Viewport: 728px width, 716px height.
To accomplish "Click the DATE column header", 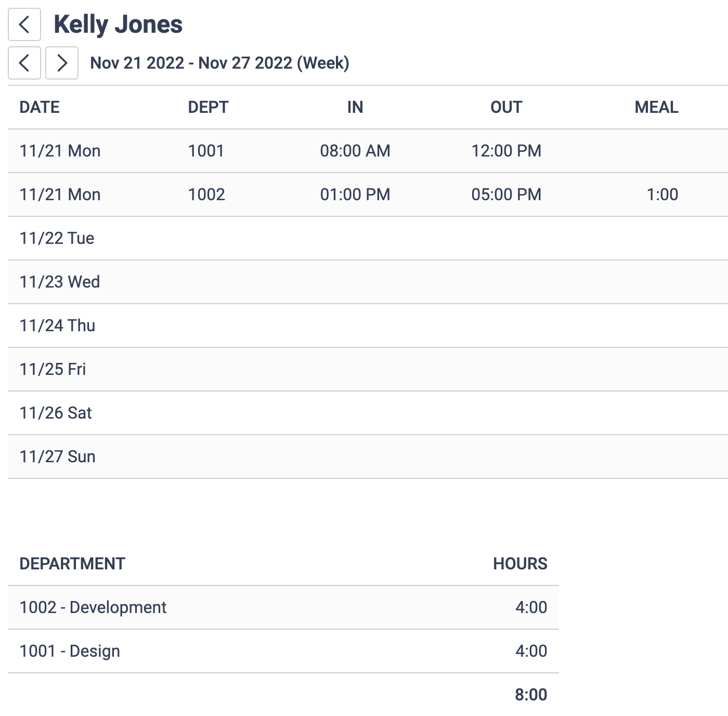I will tap(39, 107).
